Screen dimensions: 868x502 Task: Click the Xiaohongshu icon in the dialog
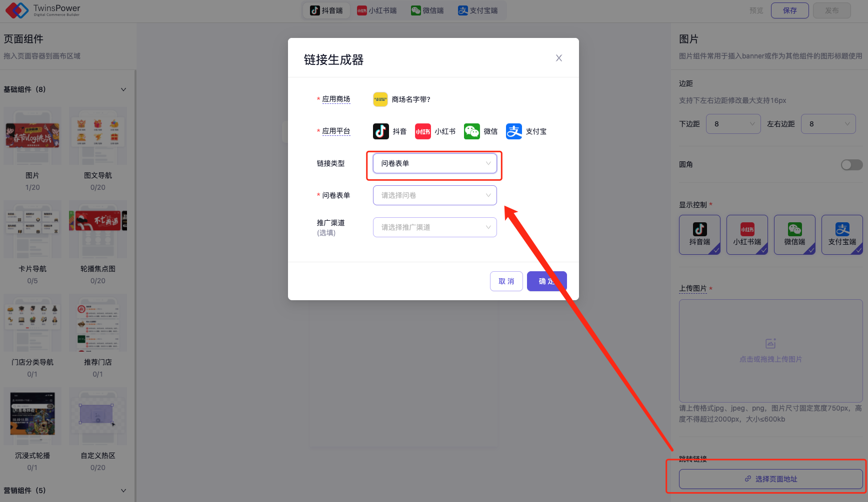click(422, 131)
